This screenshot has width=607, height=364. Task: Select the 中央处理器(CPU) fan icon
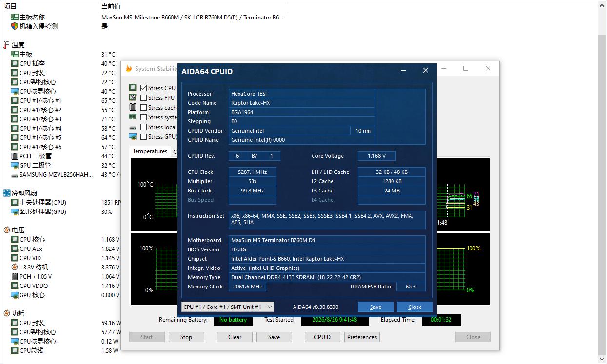[x=15, y=202]
